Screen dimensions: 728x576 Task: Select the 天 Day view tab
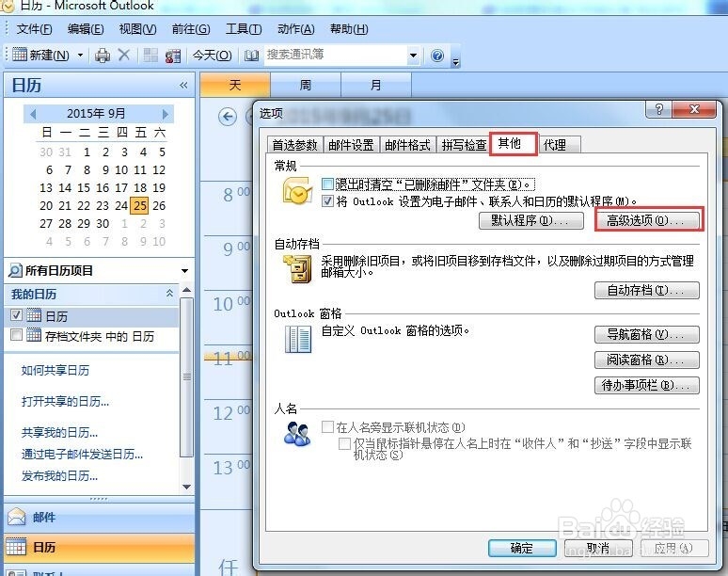(235, 85)
